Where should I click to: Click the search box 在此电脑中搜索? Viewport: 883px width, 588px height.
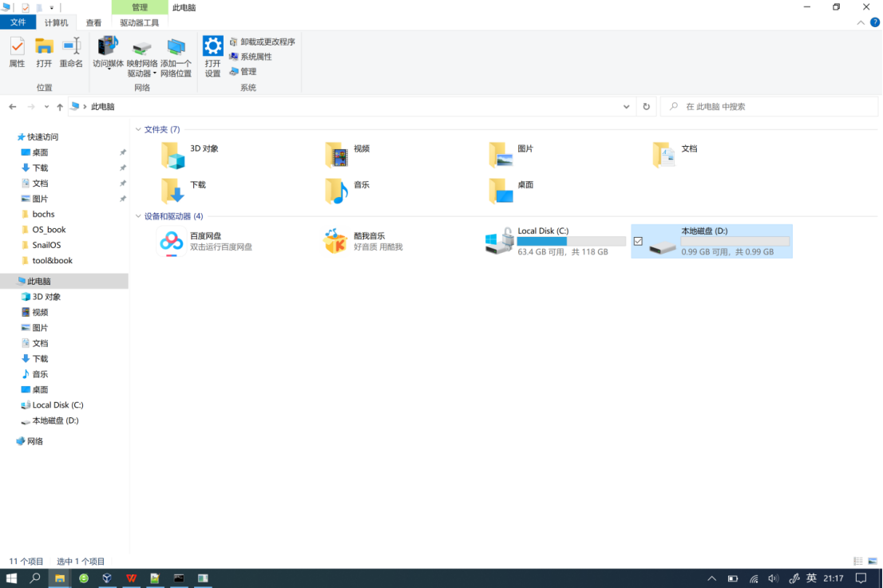coord(770,106)
